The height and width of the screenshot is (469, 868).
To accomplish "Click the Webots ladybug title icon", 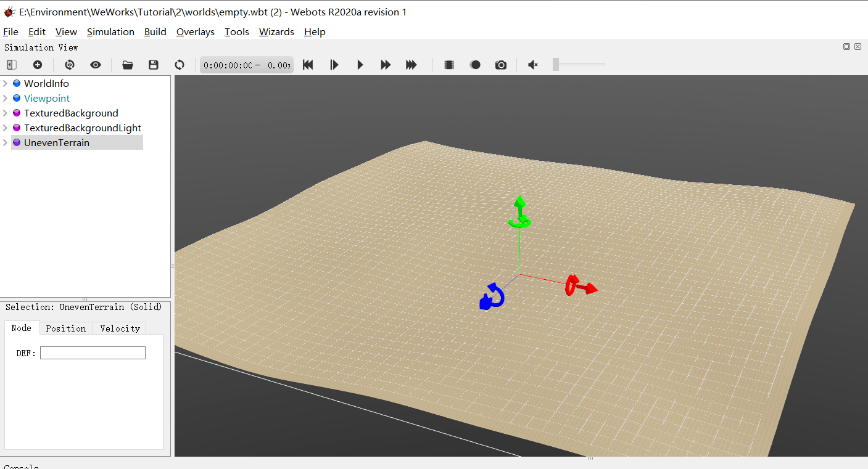I will pos(9,12).
